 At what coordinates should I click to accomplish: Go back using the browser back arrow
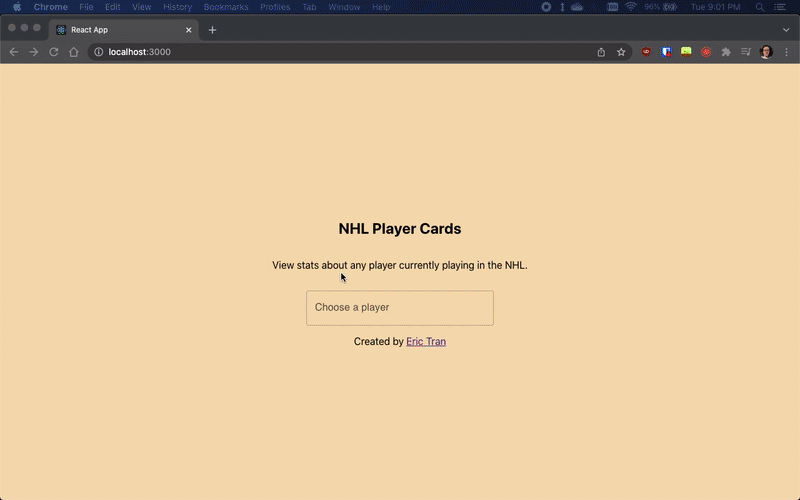(x=14, y=52)
